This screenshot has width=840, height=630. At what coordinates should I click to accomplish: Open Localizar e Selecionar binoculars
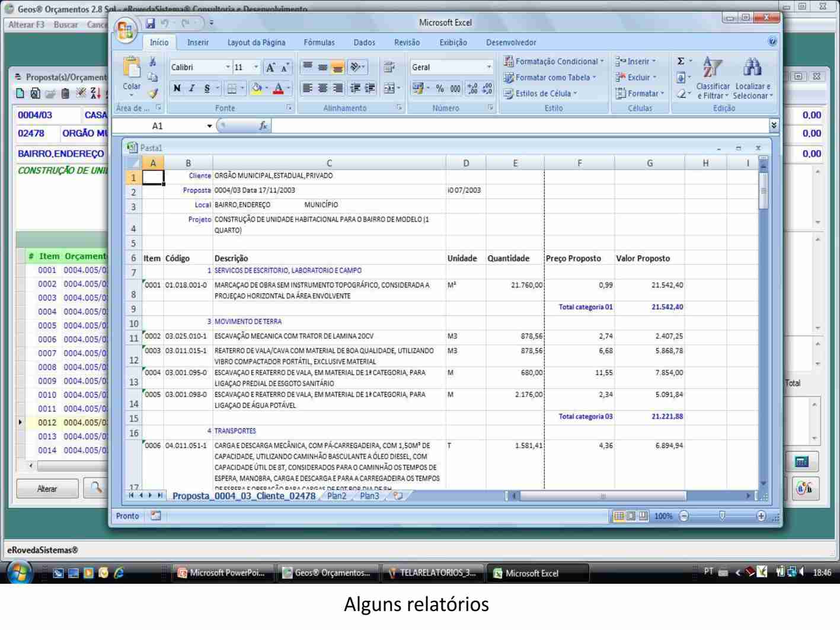pos(753,79)
